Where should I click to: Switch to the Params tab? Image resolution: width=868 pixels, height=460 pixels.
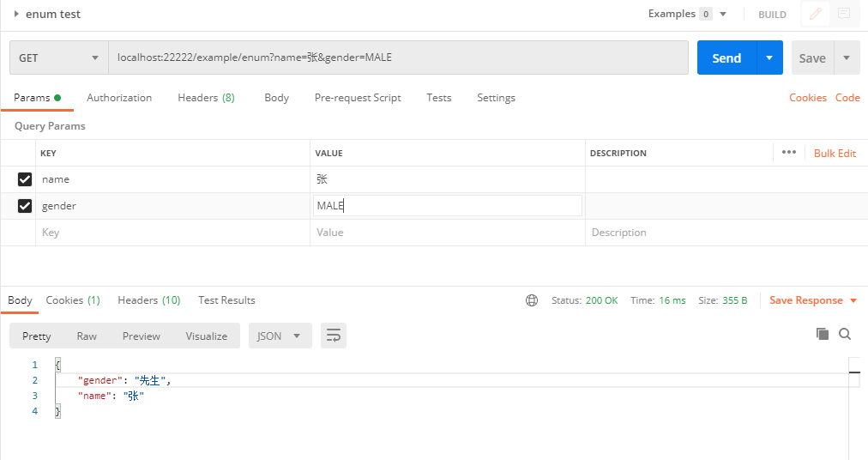[37, 98]
